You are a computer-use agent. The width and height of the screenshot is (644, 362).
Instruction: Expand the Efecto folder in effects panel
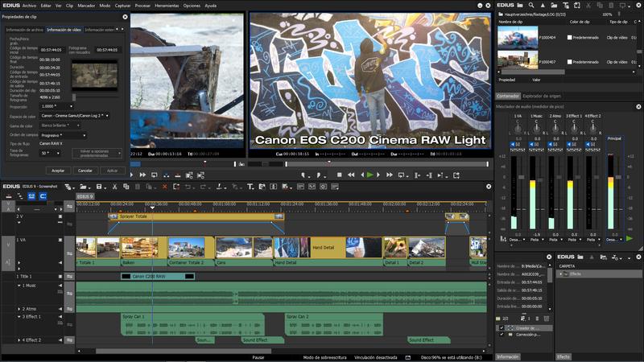(x=561, y=274)
